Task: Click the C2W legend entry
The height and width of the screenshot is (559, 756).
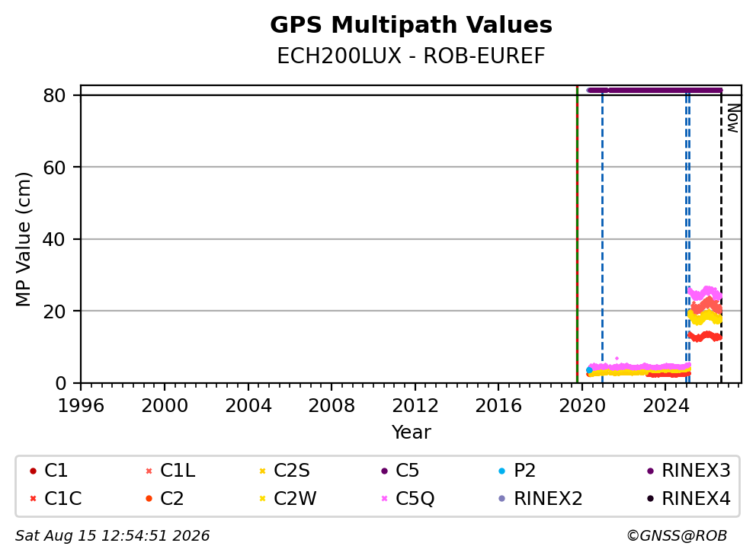Action: click(x=288, y=498)
